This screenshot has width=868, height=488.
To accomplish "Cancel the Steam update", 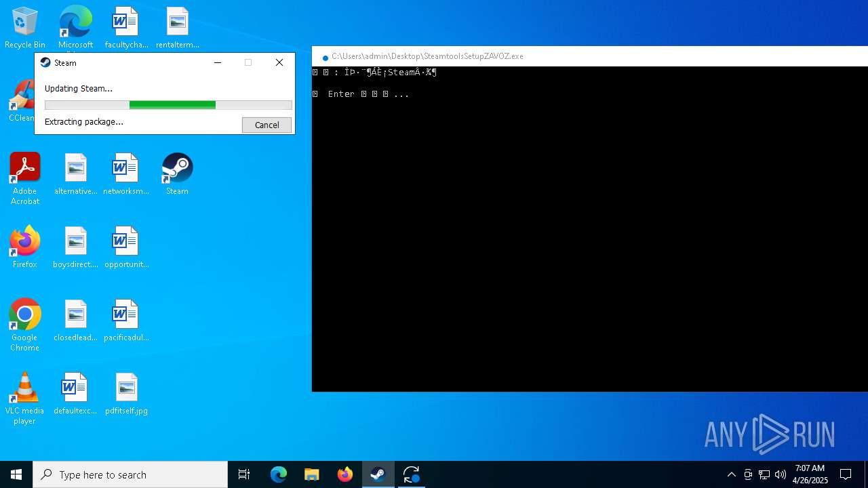I will 267,125.
